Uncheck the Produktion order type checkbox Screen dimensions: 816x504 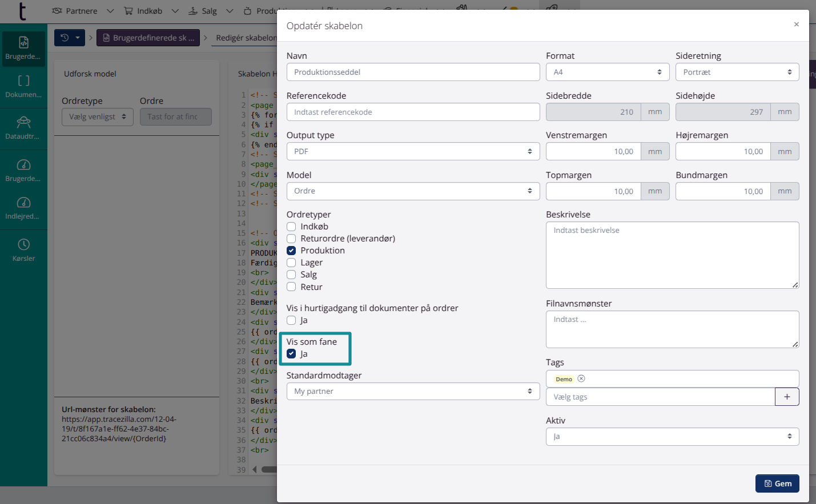(x=291, y=251)
